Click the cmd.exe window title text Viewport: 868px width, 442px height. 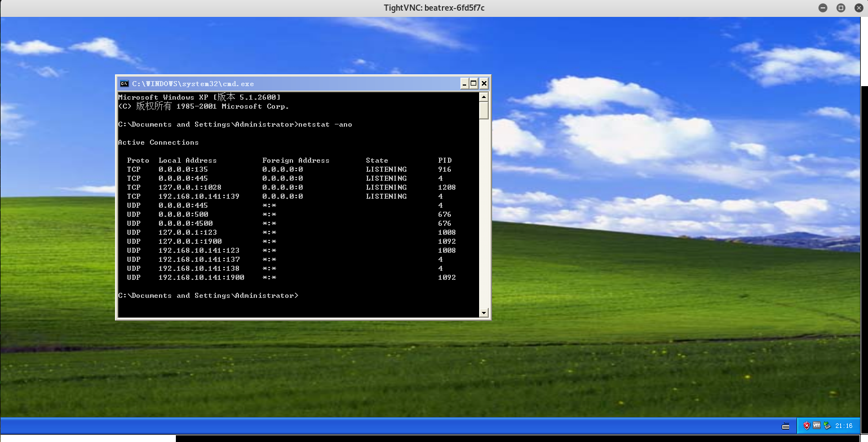tap(193, 83)
